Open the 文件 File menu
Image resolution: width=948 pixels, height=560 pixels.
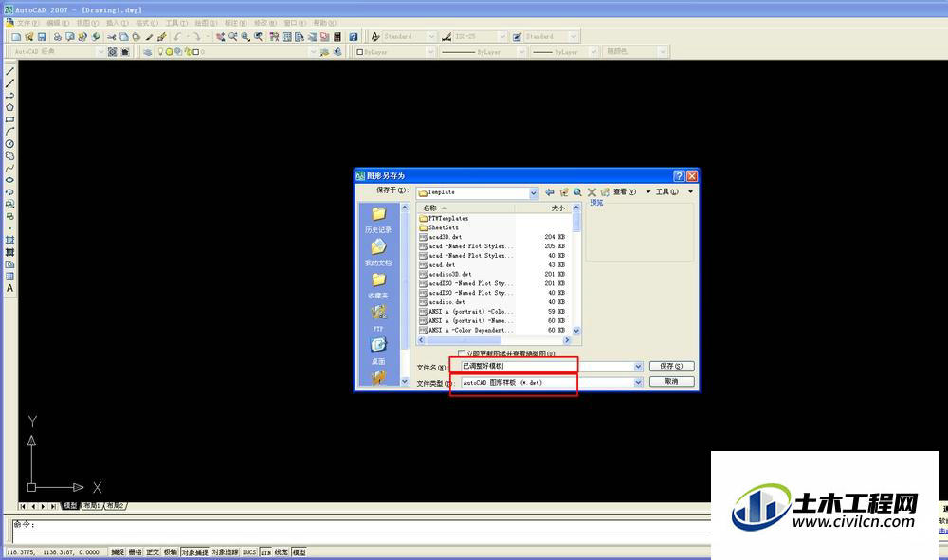27,23
